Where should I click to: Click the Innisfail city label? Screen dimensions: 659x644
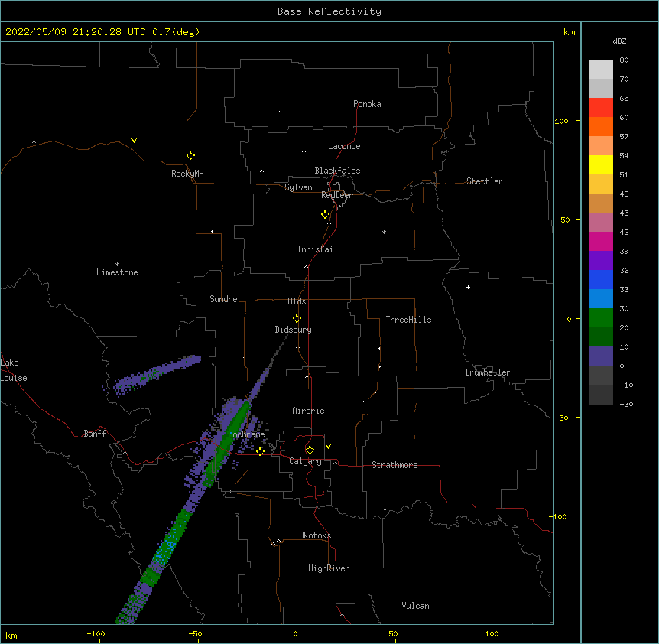[317, 249]
